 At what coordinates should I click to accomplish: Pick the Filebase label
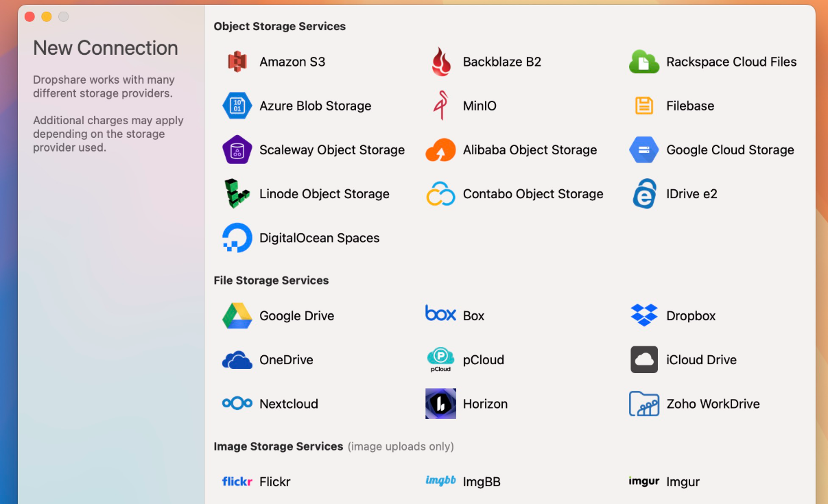pyautogui.click(x=690, y=106)
